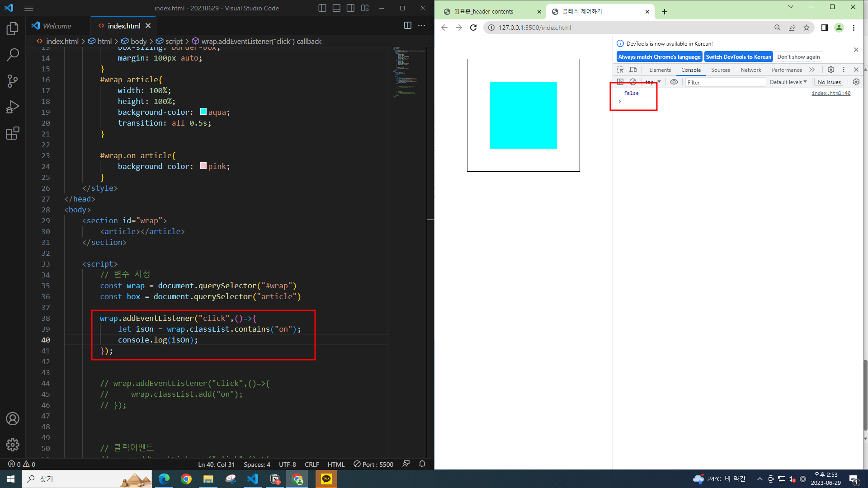Open the Extensions view
Image resolution: width=868 pixels, height=488 pixels.
12,133
